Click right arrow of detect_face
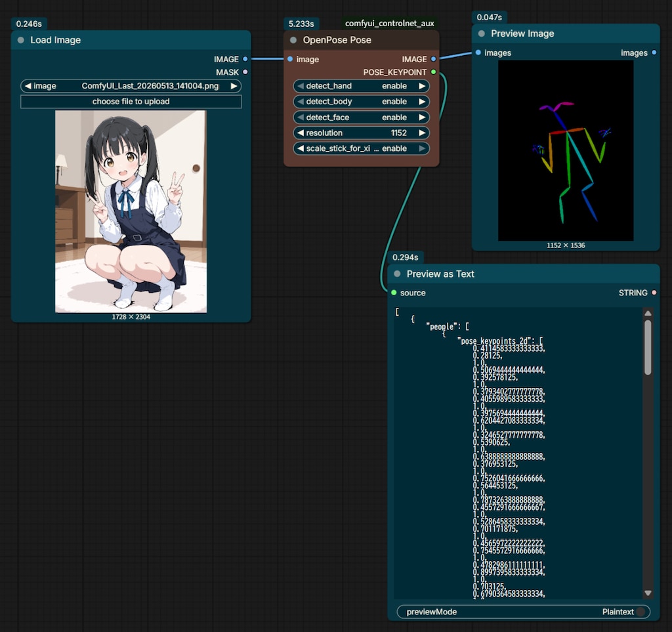Screen dimensions: 672x632 coord(422,117)
